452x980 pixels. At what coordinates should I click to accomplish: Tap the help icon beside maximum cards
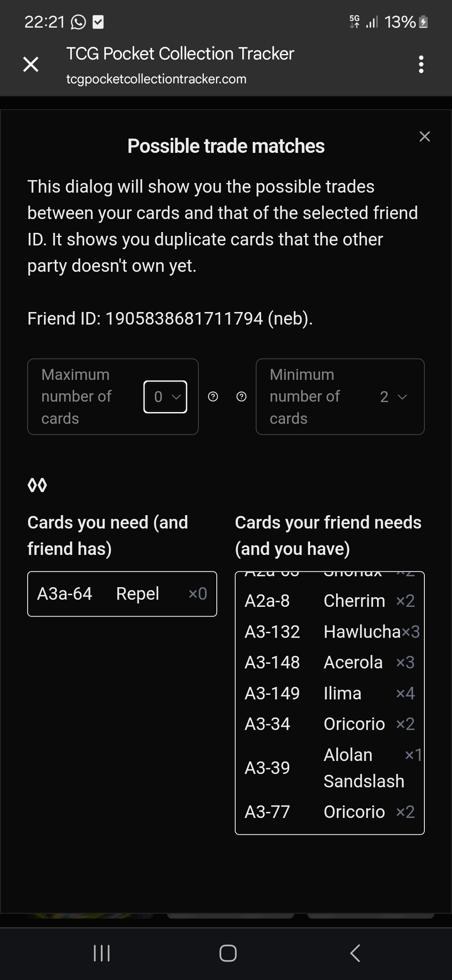point(213,397)
